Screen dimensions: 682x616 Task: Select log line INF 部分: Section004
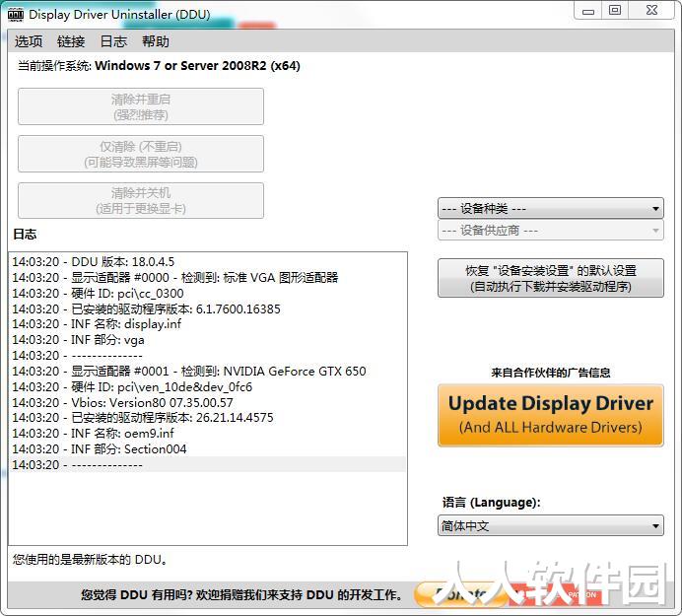coord(207,449)
